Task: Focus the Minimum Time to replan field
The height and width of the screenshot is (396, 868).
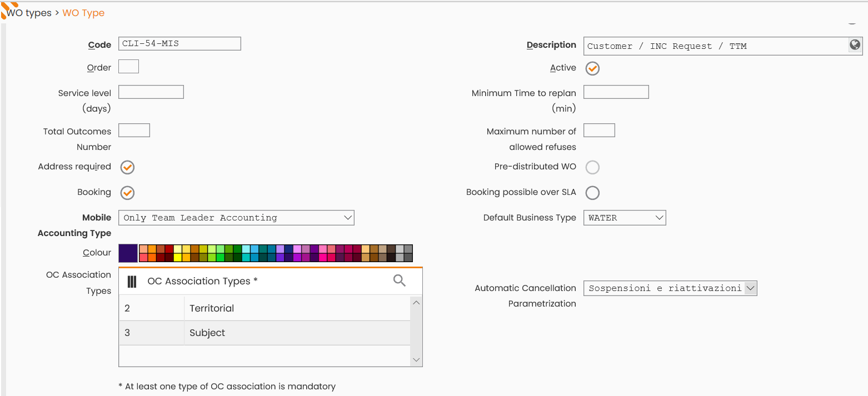Action: pyautogui.click(x=616, y=92)
